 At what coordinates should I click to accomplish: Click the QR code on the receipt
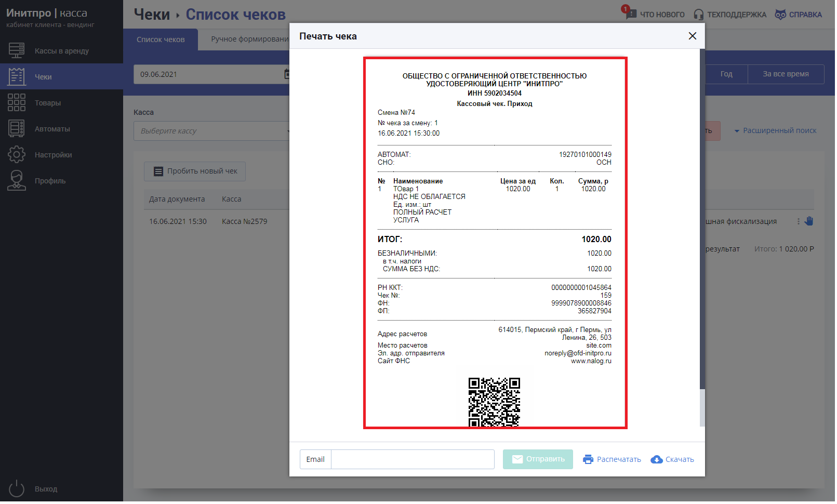494,403
